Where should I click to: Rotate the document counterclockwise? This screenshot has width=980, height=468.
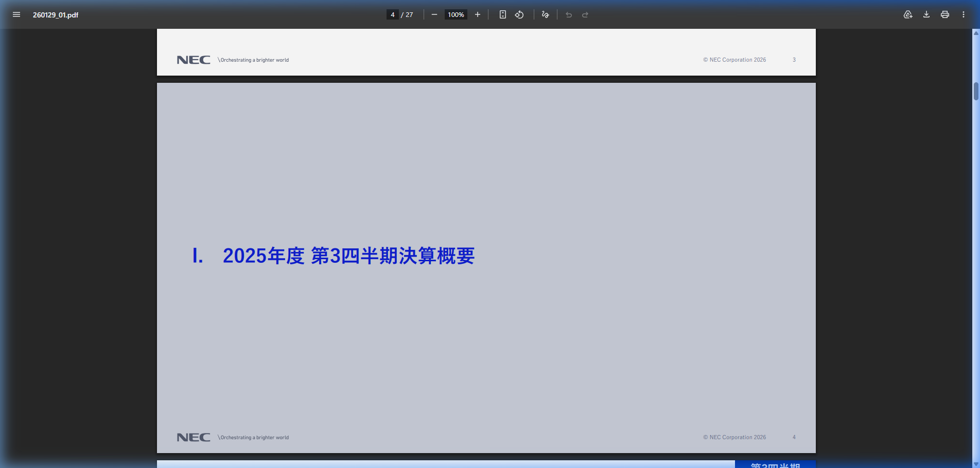(519, 14)
